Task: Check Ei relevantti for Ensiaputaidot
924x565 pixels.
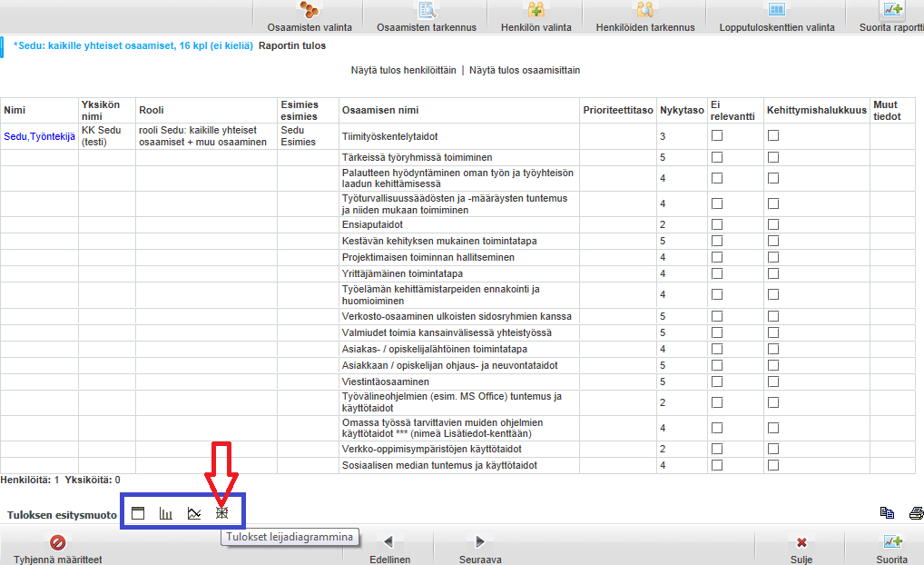Action: click(x=716, y=224)
